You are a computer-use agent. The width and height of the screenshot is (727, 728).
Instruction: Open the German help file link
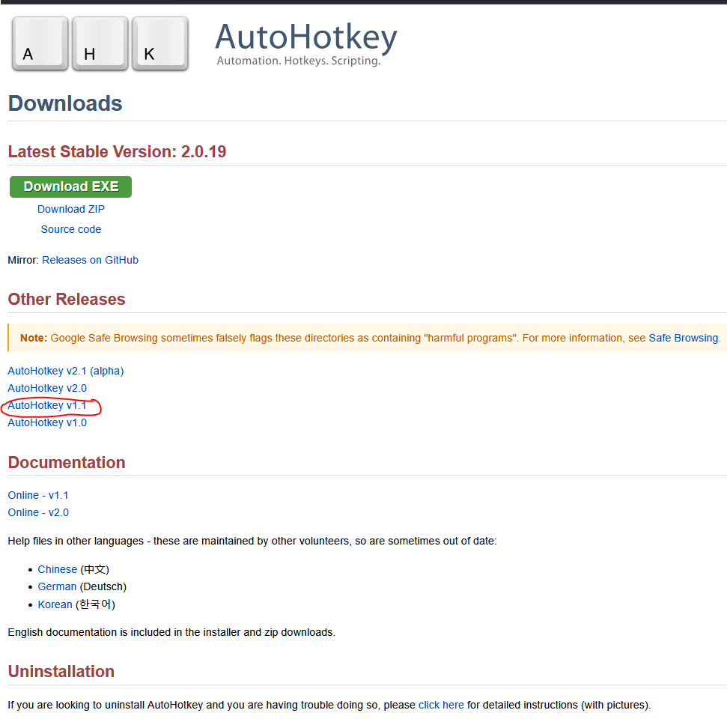point(57,587)
